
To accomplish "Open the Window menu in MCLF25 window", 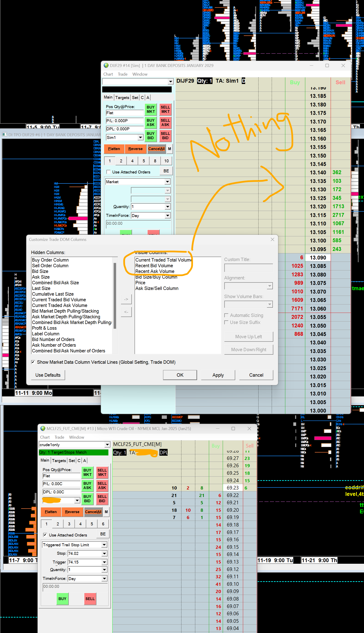I will click(76, 437).
